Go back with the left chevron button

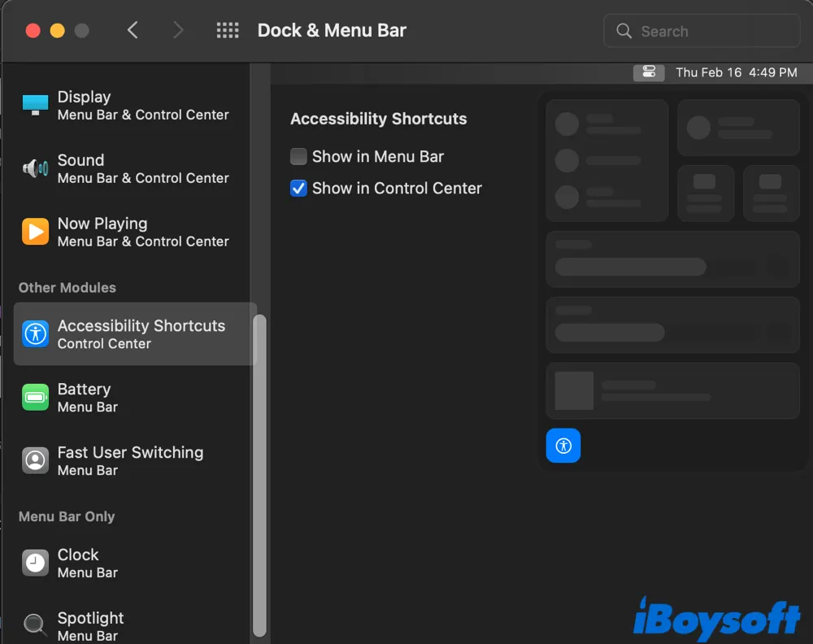coord(133,31)
